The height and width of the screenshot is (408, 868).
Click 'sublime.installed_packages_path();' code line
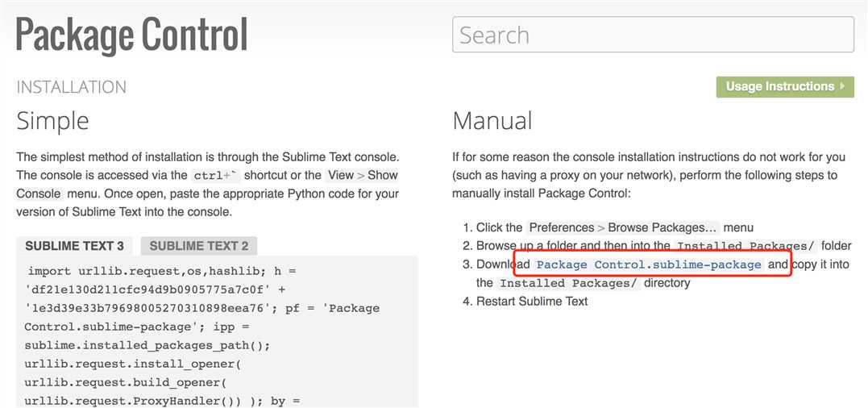pos(147,345)
